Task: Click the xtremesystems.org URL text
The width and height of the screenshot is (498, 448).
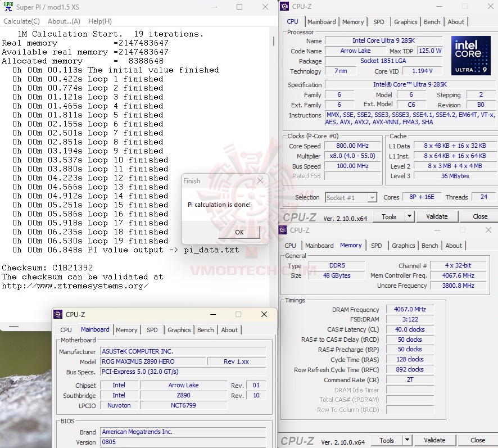Action: (x=75, y=286)
